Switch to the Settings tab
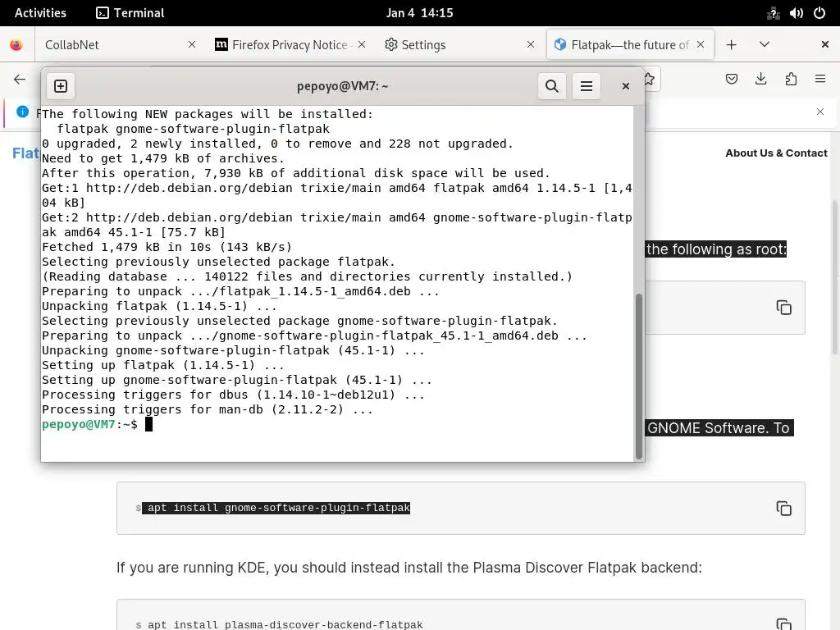This screenshot has height=630, width=840. [x=459, y=44]
